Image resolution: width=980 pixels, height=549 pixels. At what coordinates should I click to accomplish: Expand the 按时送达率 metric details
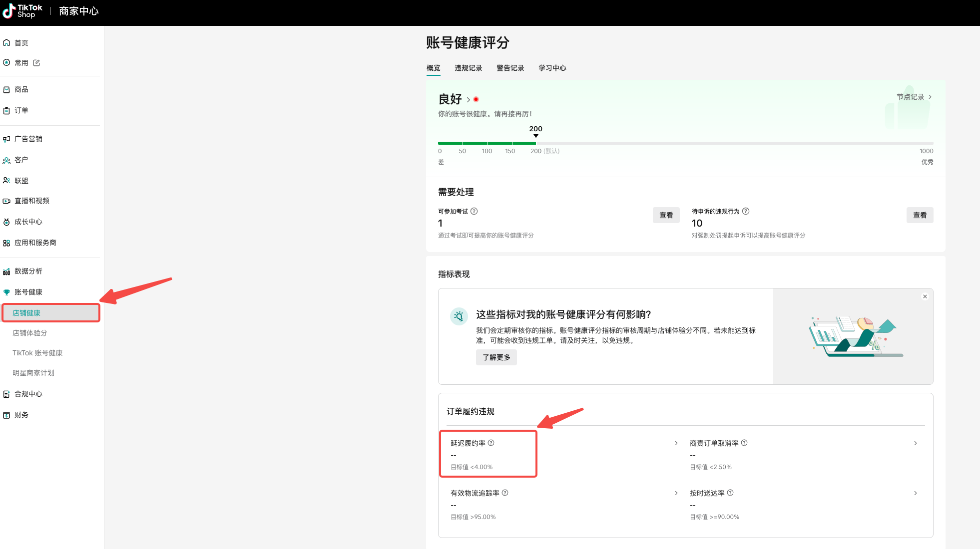click(916, 493)
